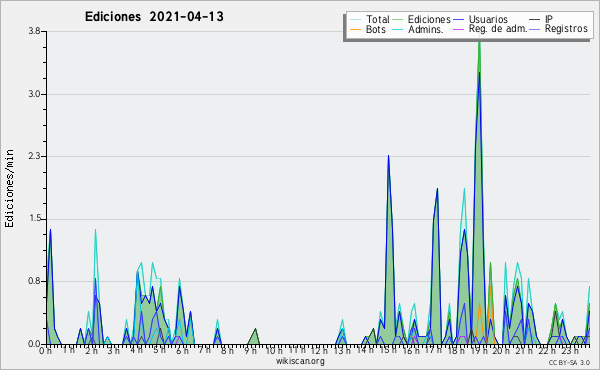The width and height of the screenshot is (600, 370).
Task: Click the y-axis value 2.3
Action: [34, 156]
